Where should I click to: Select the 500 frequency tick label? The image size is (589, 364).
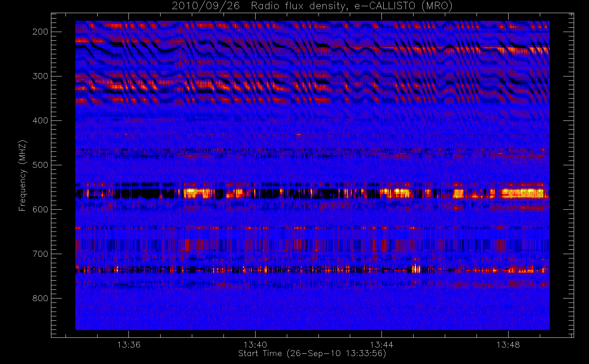(40, 165)
